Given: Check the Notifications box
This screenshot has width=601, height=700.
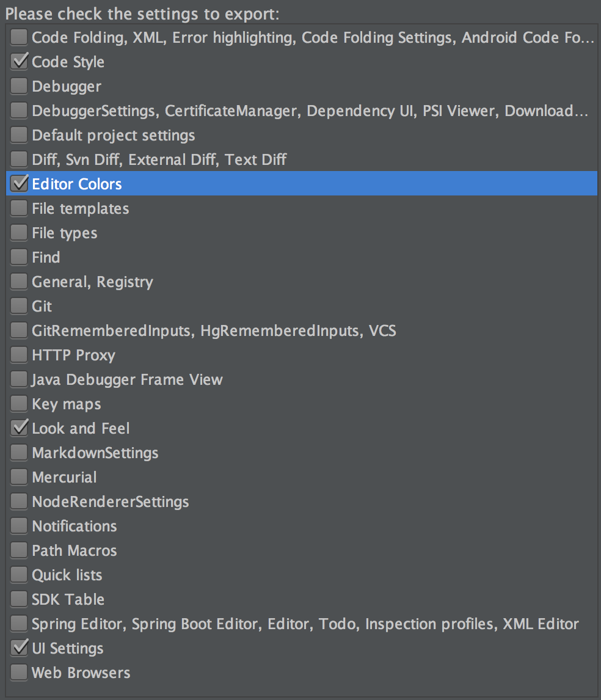Looking at the screenshot, I should tap(20, 526).
